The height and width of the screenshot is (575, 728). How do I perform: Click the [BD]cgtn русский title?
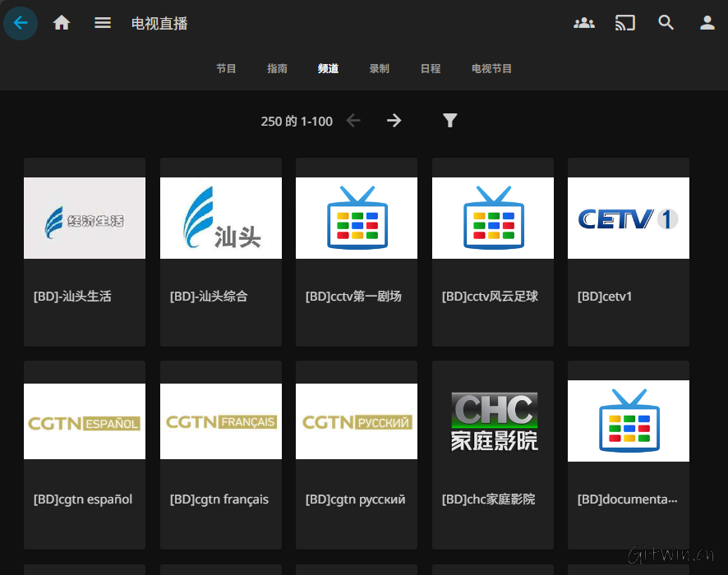(355, 499)
